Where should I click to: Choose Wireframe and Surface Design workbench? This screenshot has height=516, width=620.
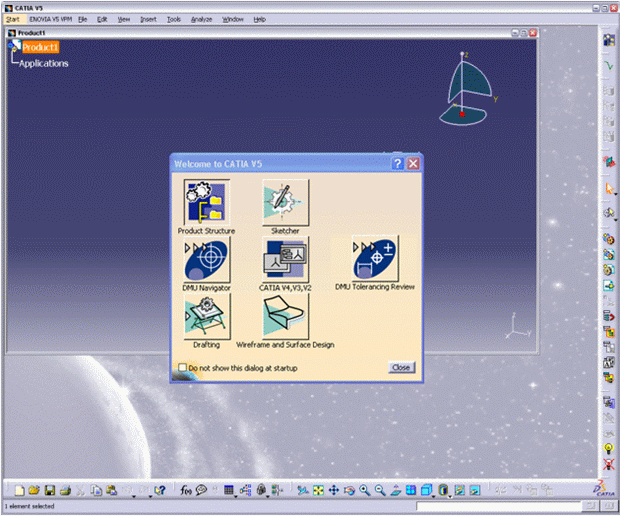[x=285, y=317]
